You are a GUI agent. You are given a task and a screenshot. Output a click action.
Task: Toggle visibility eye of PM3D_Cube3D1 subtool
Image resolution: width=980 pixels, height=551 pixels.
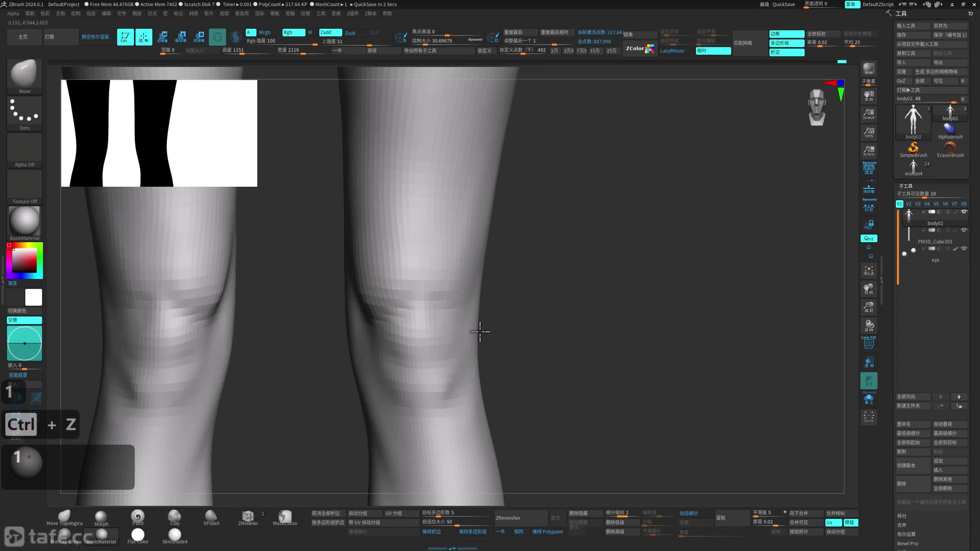point(964,230)
